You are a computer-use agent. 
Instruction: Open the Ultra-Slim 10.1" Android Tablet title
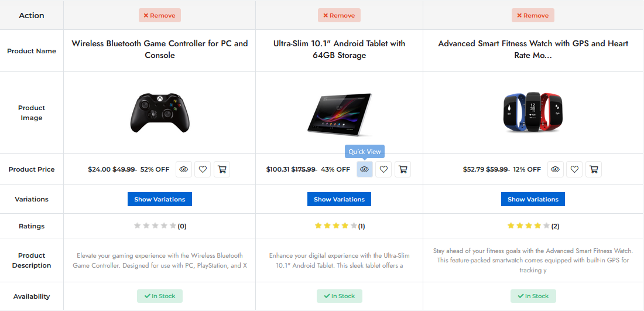(x=339, y=49)
